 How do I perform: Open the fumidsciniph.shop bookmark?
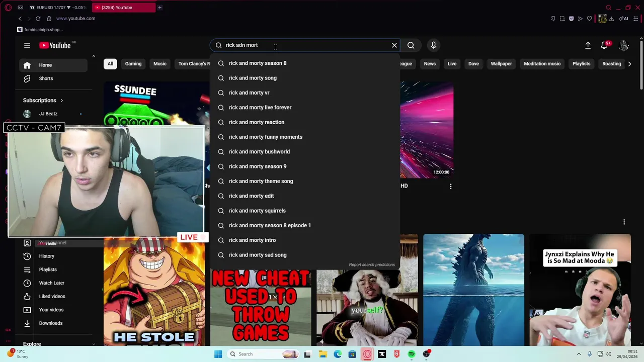click(40, 30)
